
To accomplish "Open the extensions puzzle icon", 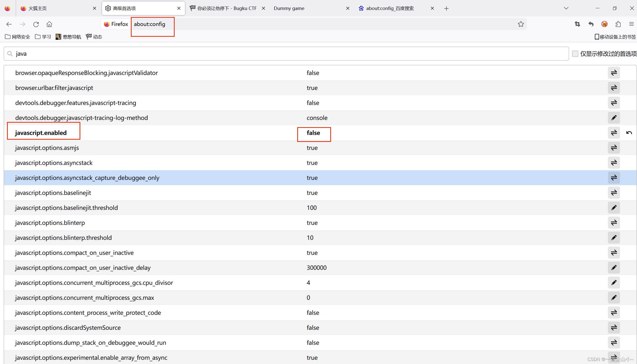I will (x=618, y=24).
